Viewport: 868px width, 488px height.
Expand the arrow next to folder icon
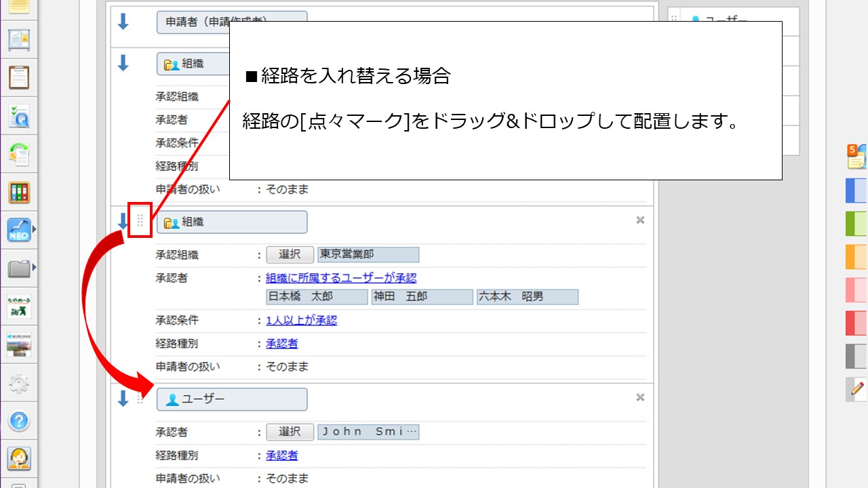click(x=35, y=268)
